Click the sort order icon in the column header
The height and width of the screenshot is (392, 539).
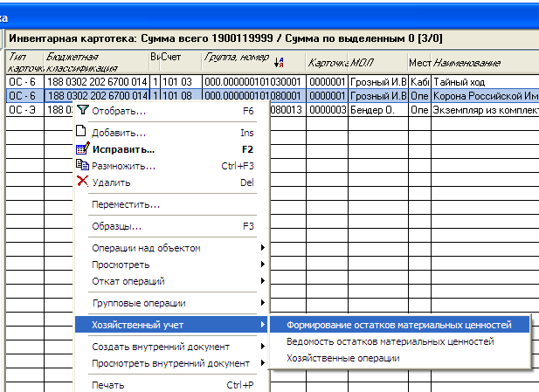279,62
